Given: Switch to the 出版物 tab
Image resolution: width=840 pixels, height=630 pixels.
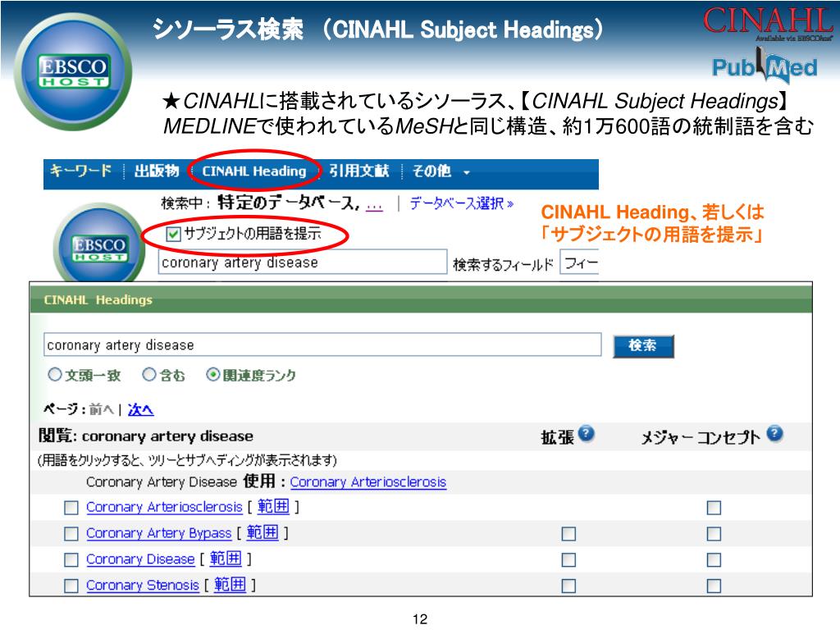Looking at the screenshot, I should [x=157, y=171].
